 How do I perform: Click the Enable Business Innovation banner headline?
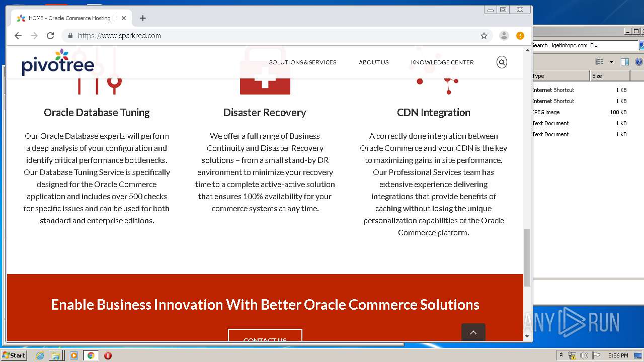tap(265, 305)
